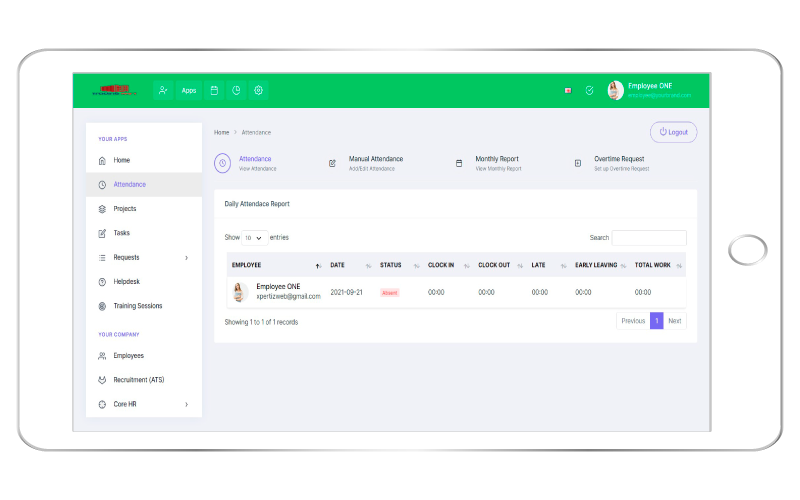
Task: Click the Next pagination button
Action: click(675, 321)
